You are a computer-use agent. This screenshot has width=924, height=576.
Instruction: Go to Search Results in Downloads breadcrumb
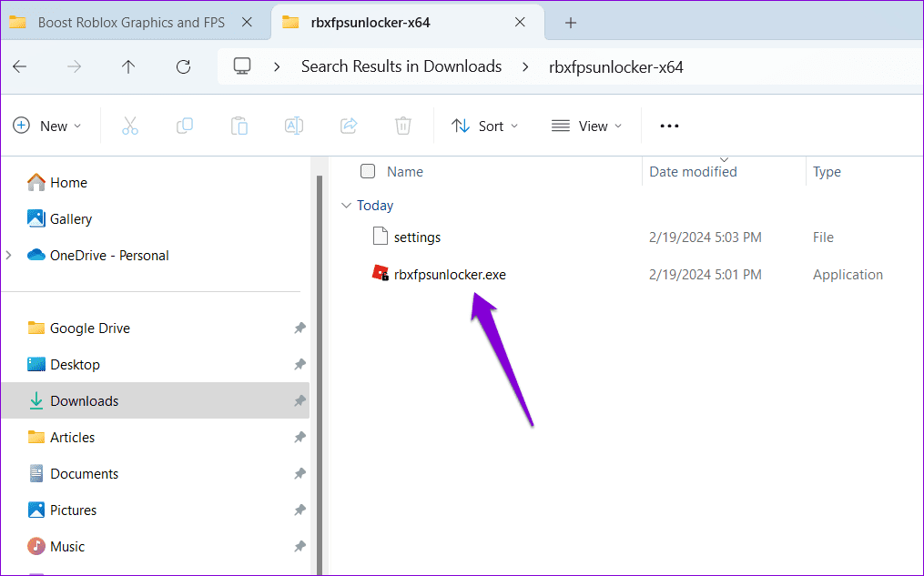click(x=401, y=66)
